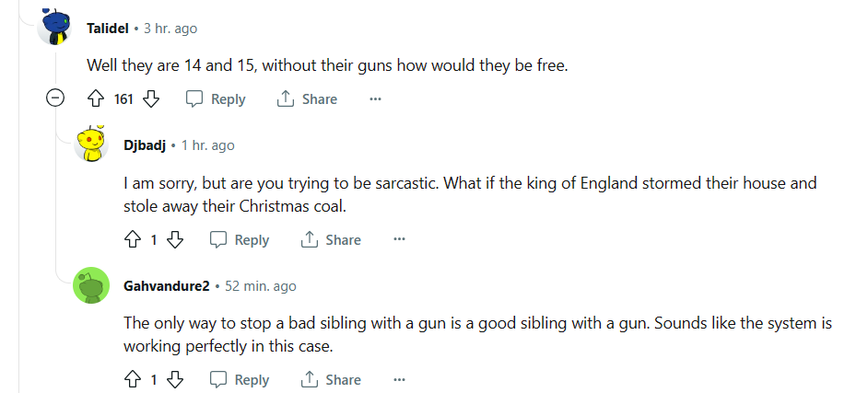The height and width of the screenshot is (393, 868).
Task: Share Talidel's comment
Action: click(307, 99)
